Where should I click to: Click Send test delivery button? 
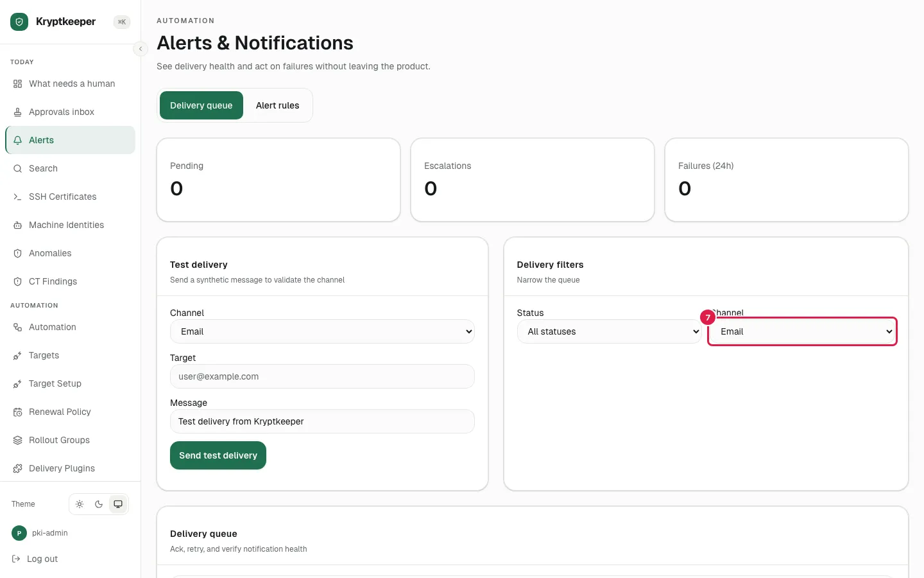click(x=218, y=455)
